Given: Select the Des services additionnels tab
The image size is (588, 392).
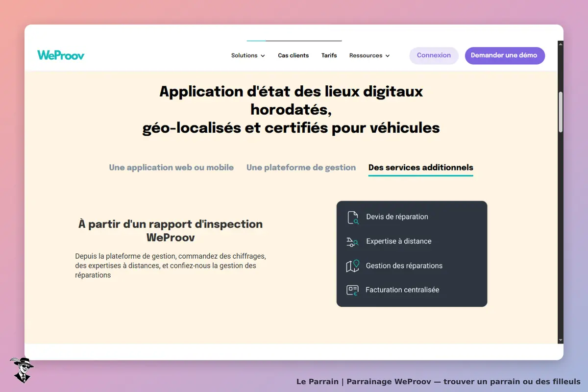Looking at the screenshot, I should 421,168.
